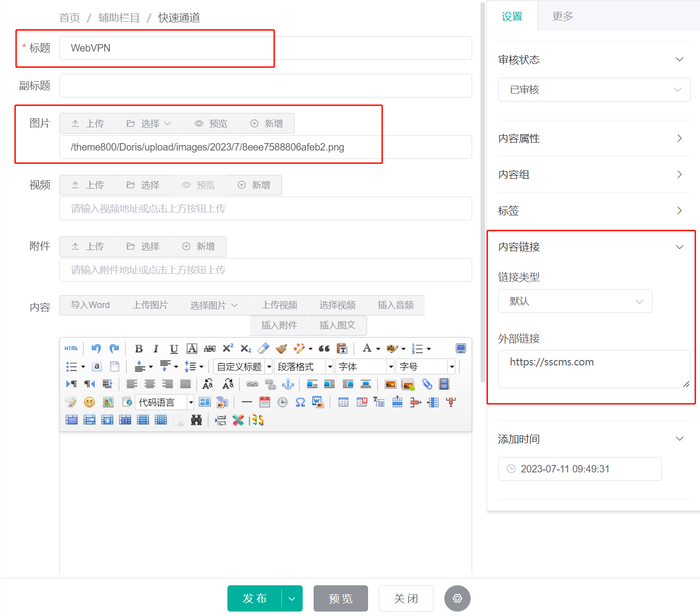Insert special character with the omega icon
The height and width of the screenshot is (616, 700).
tap(300, 402)
